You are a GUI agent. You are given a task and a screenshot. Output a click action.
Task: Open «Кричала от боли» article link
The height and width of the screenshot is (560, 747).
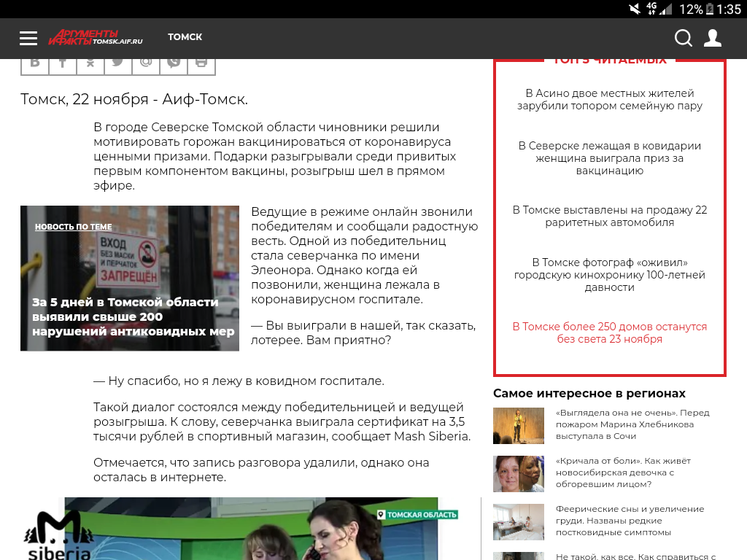[x=623, y=472]
